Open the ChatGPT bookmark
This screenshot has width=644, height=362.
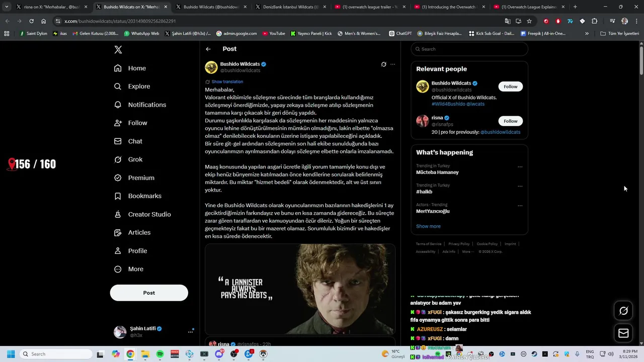[x=400, y=34]
